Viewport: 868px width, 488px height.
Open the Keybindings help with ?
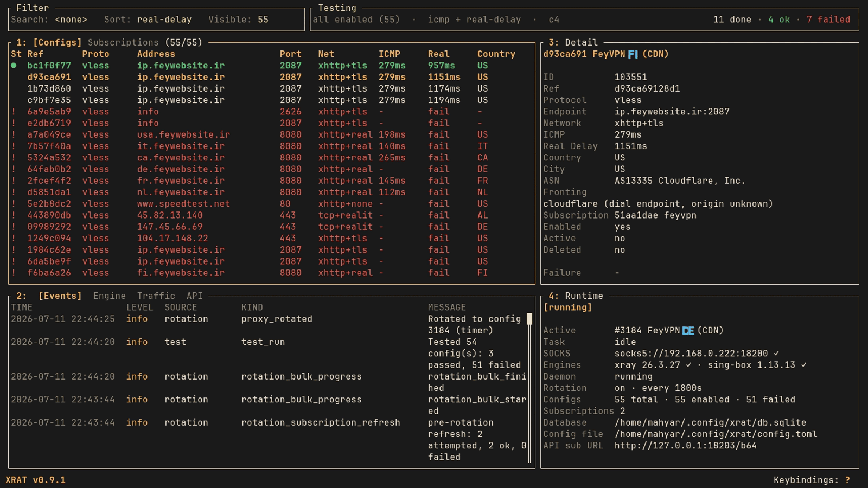(x=847, y=480)
